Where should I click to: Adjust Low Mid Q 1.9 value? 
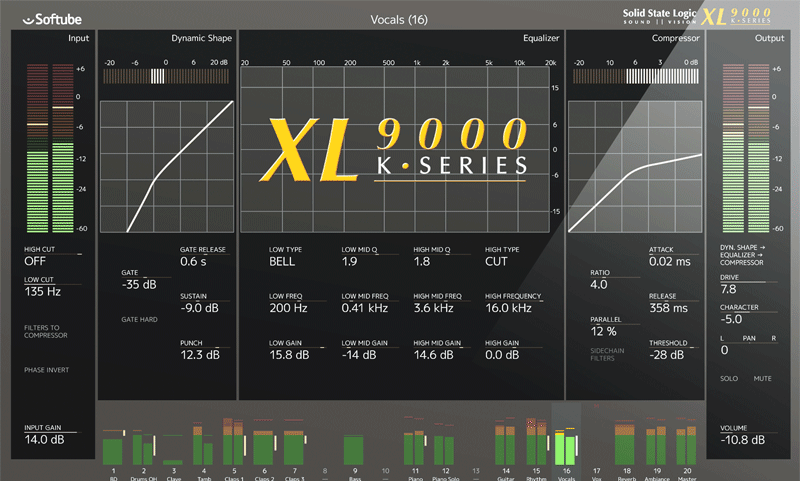click(349, 262)
